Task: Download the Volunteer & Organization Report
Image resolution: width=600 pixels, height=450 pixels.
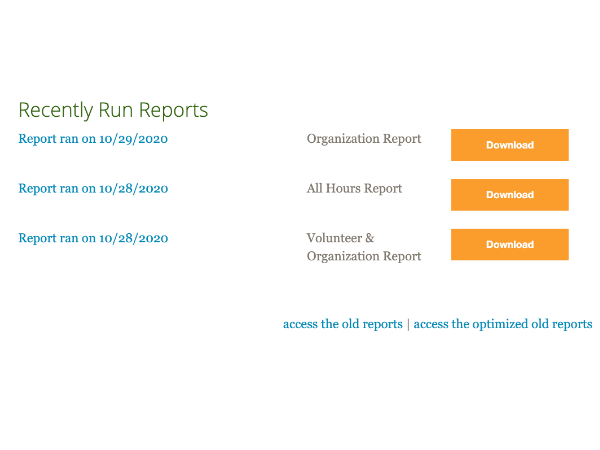Action: point(510,245)
